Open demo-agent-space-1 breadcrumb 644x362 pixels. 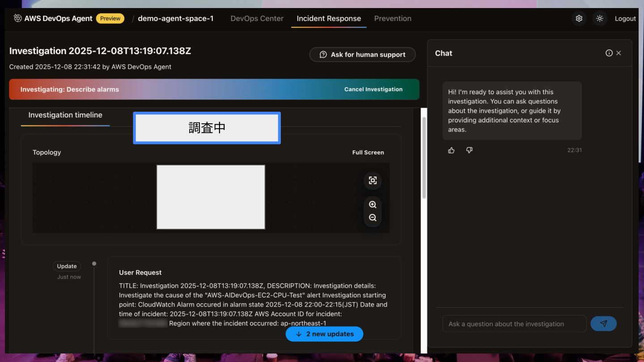(x=176, y=18)
